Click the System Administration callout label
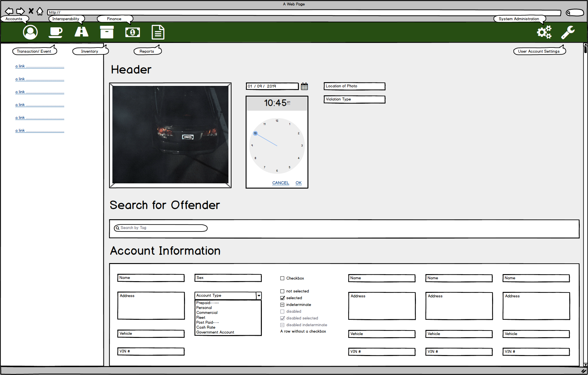Viewport: 588px width, 375px height. 519,19
